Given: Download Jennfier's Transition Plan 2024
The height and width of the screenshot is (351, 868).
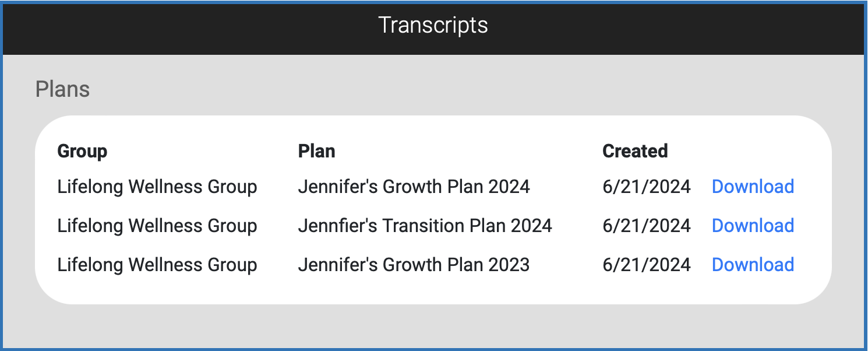Looking at the screenshot, I should 753,226.
